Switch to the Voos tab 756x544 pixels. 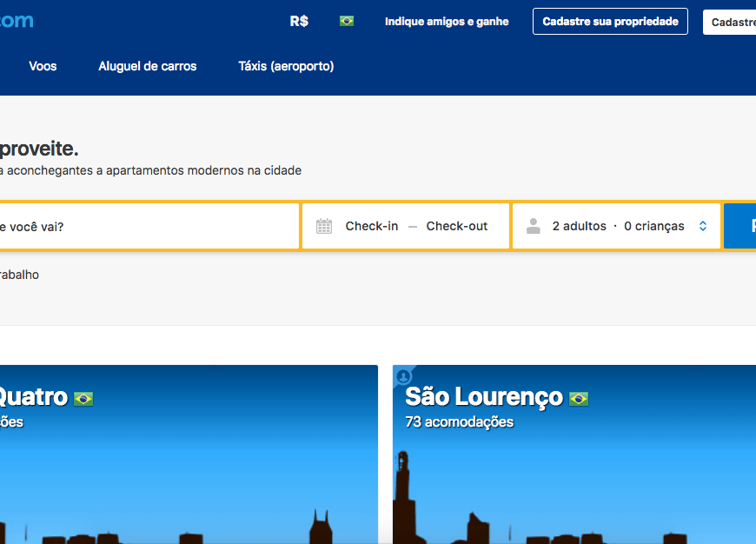tap(43, 65)
